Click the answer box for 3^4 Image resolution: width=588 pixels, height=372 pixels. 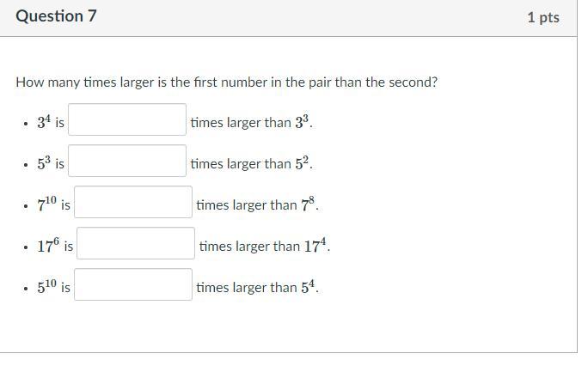pos(127,120)
